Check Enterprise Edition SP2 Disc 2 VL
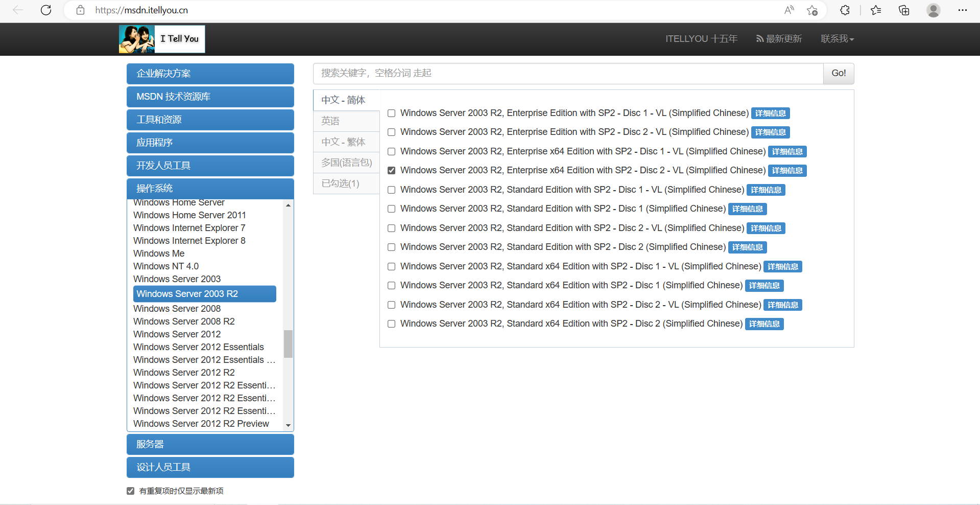The width and height of the screenshot is (980, 505). pos(392,132)
